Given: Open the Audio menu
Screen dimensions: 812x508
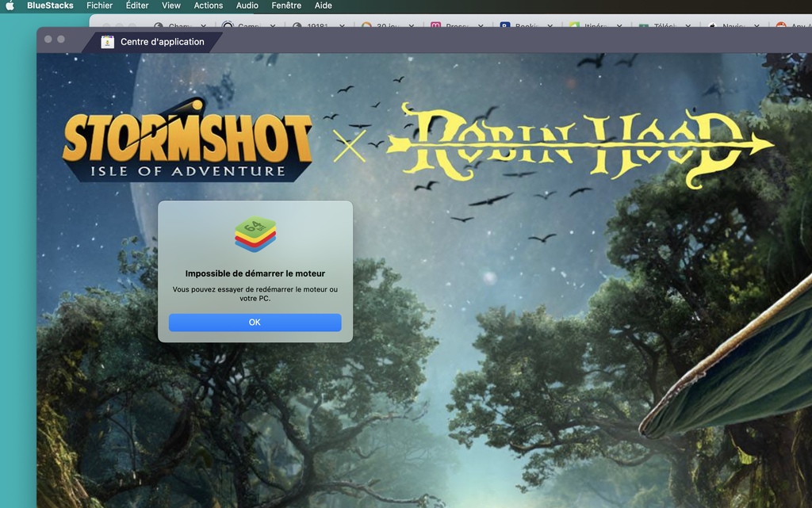Looking at the screenshot, I should 247,6.
